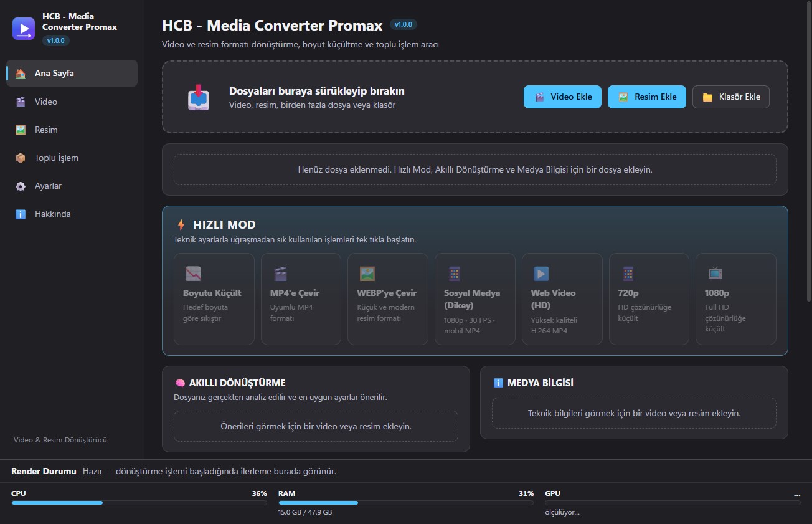812x524 pixels.
Task: Click the picture icon on Resim Ekle
Action: pyautogui.click(x=623, y=97)
